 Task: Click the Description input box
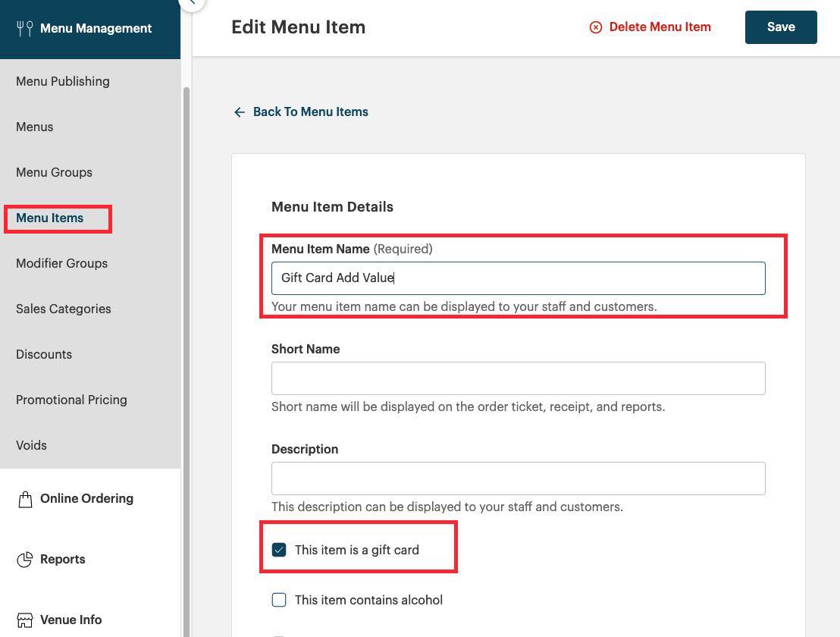tap(519, 478)
